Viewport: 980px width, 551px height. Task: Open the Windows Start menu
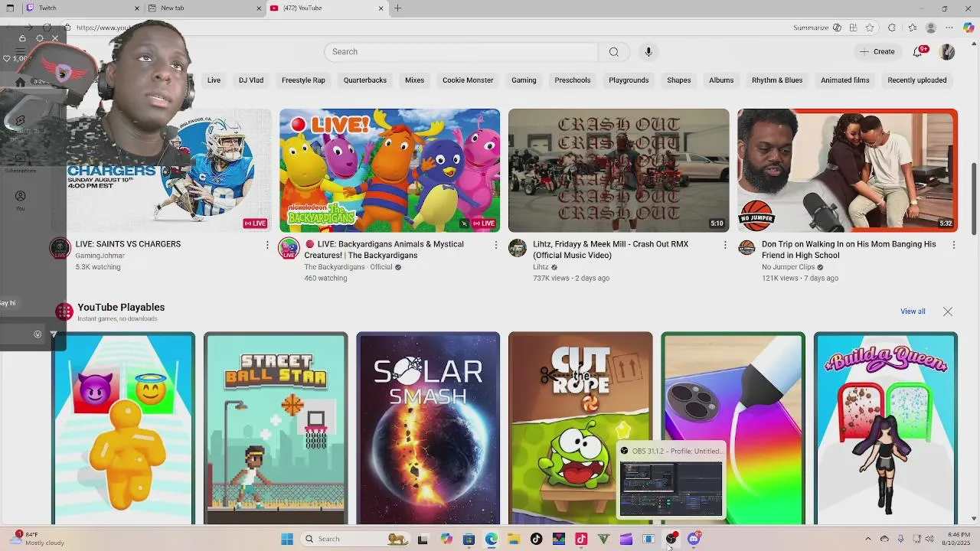tap(287, 539)
